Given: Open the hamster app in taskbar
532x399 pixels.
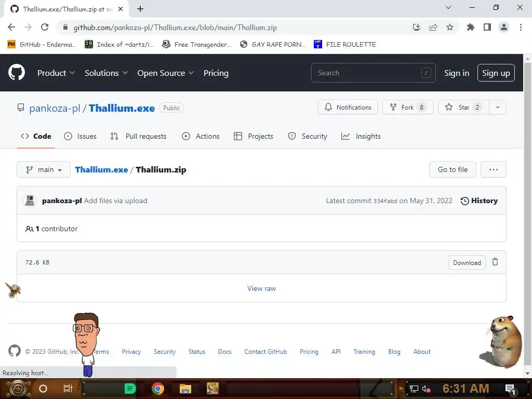Looking at the screenshot, I should click(212, 389).
